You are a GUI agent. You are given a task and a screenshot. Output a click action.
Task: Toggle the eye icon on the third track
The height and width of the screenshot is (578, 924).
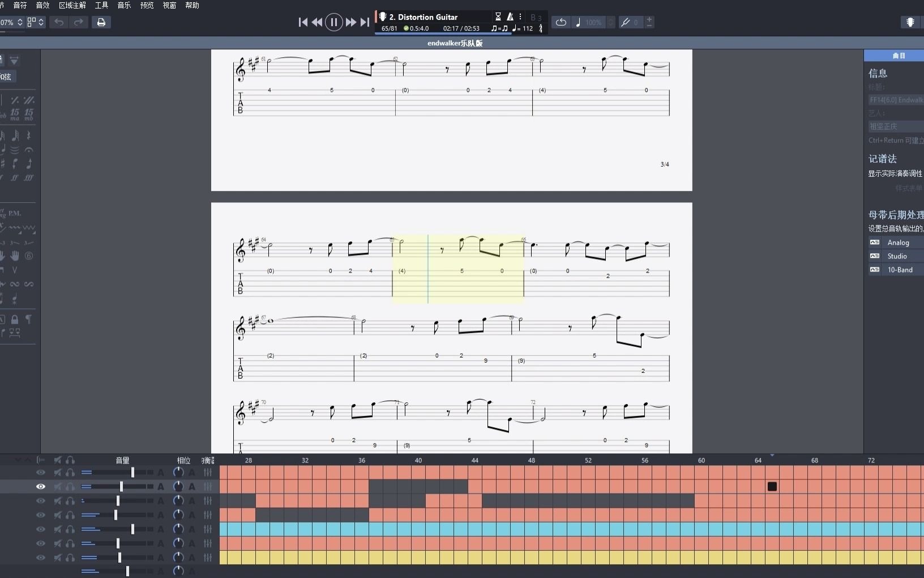[x=41, y=500]
